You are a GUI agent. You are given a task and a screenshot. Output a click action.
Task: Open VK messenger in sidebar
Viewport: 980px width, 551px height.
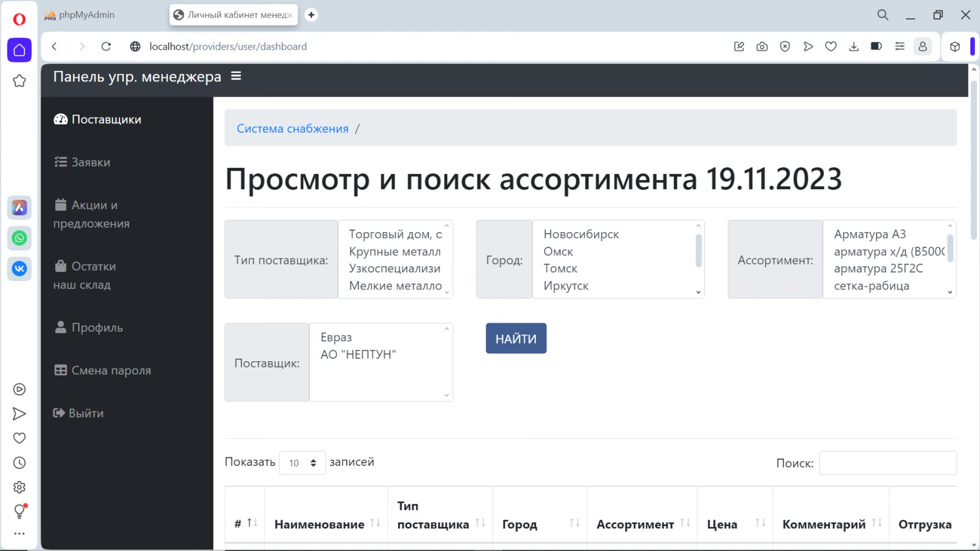coord(19,268)
